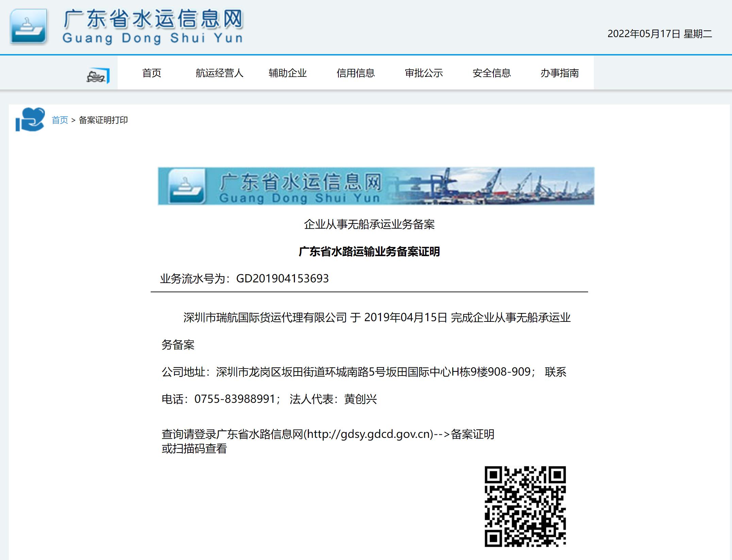Click the ship logo inside the certificate banner
Screen dimensions: 732x560
click(x=187, y=186)
